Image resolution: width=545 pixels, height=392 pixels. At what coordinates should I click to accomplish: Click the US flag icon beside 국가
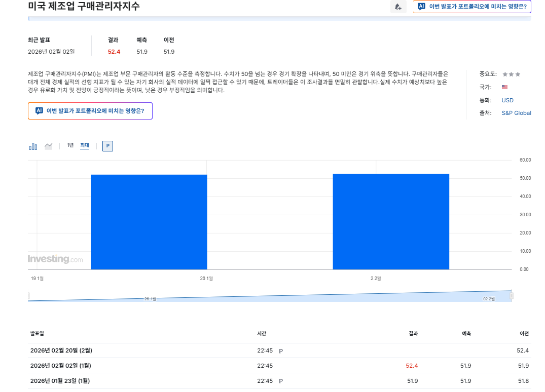pos(504,87)
